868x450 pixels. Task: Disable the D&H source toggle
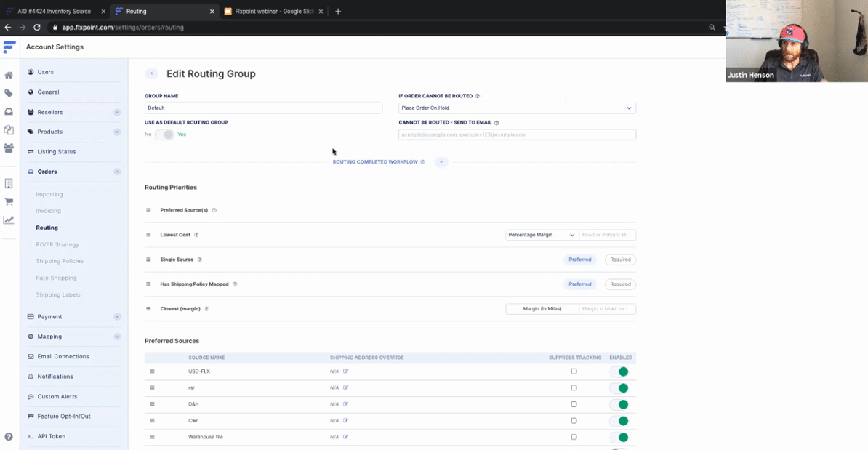click(620, 405)
